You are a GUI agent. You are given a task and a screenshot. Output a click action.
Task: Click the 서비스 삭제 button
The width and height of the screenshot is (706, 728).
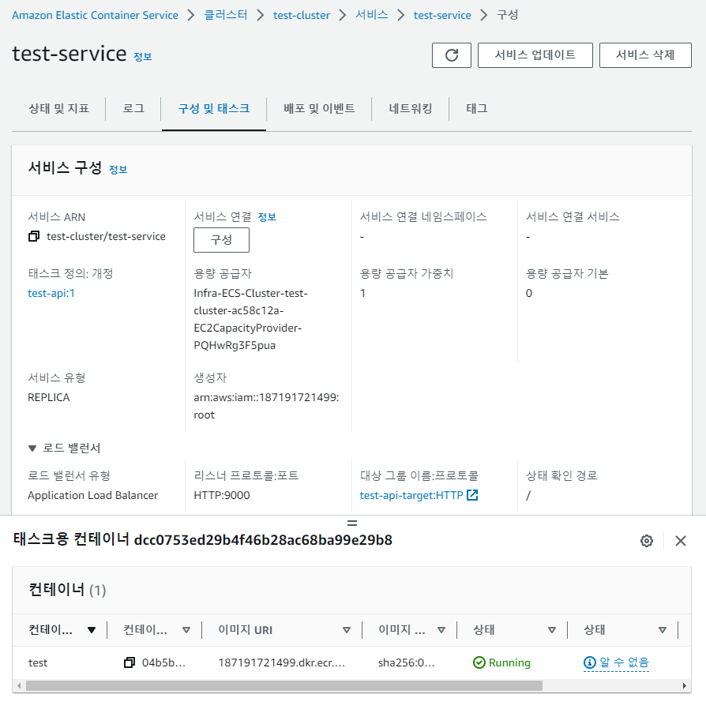[x=645, y=55]
